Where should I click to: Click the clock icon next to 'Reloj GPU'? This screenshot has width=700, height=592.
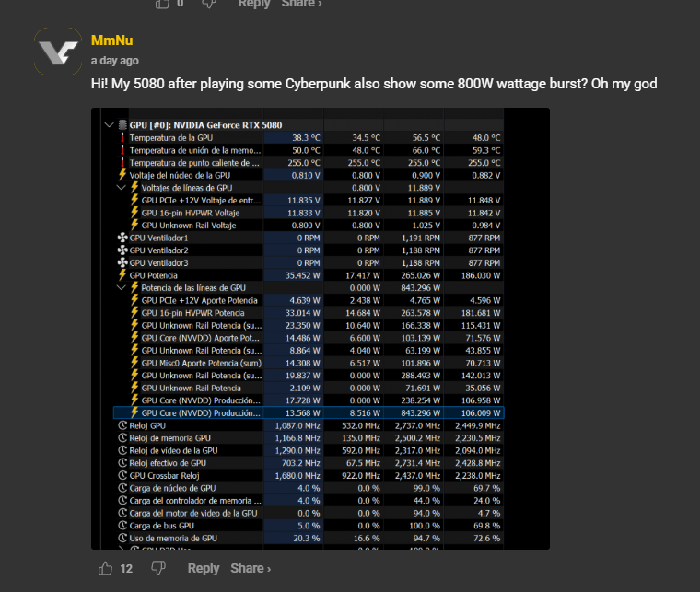click(x=122, y=425)
